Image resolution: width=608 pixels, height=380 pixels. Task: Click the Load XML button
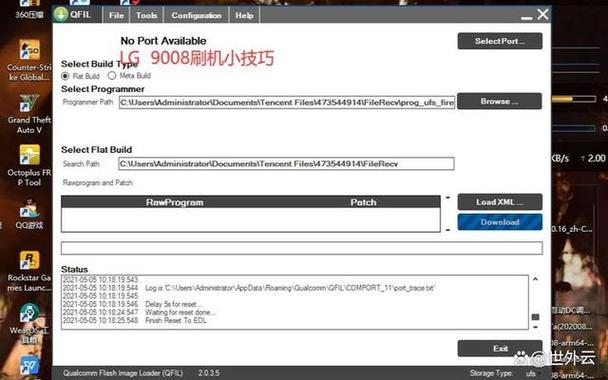pos(500,202)
